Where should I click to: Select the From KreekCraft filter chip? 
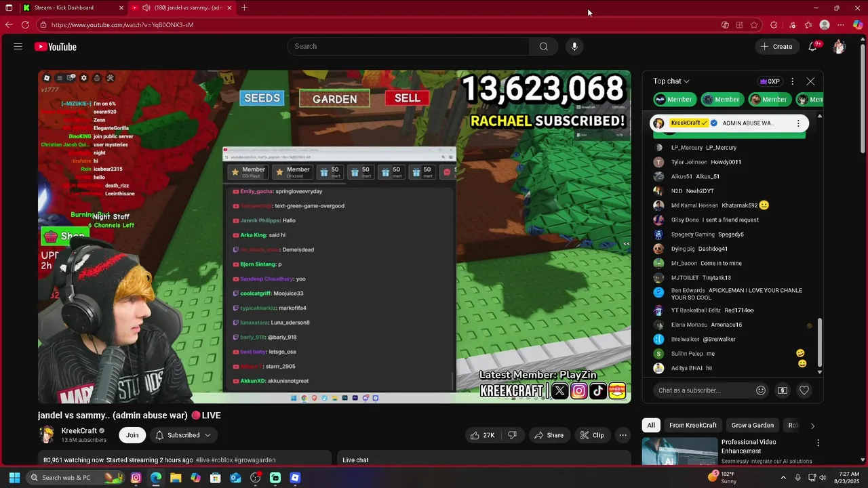click(693, 426)
